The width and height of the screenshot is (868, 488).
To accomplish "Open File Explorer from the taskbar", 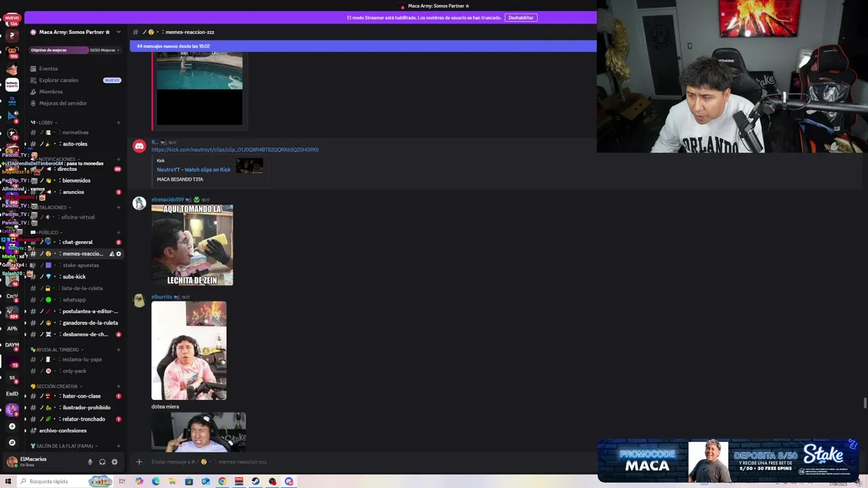I will coord(172,481).
